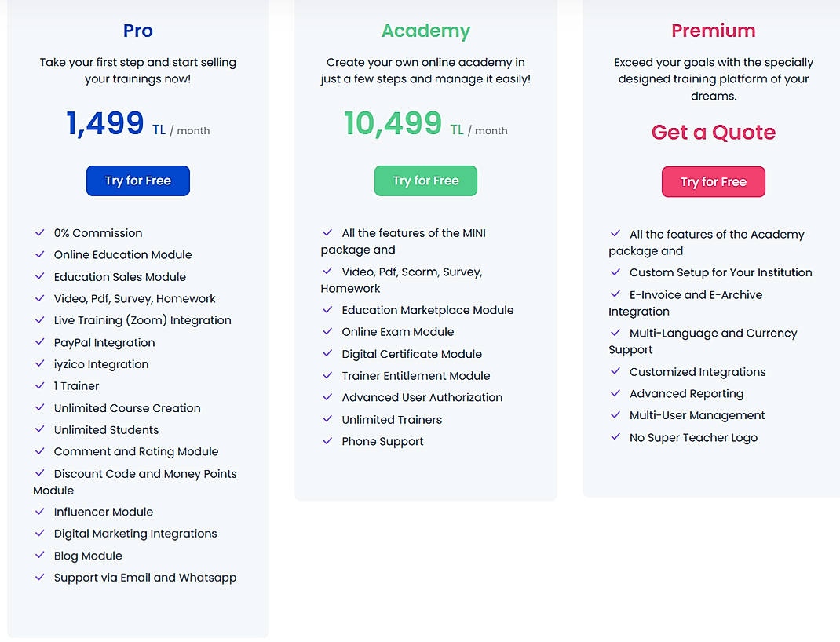The height and width of the screenshot is (642, 840).
Task: Click the checkmark next to PayPal Integration
Action: pos(40,342)
